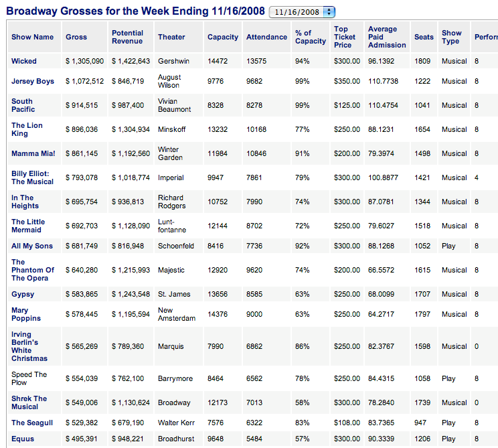Click Speed The Plow gross $ 554,039
The height and width of the screenshot is (448, 498).
82,378
